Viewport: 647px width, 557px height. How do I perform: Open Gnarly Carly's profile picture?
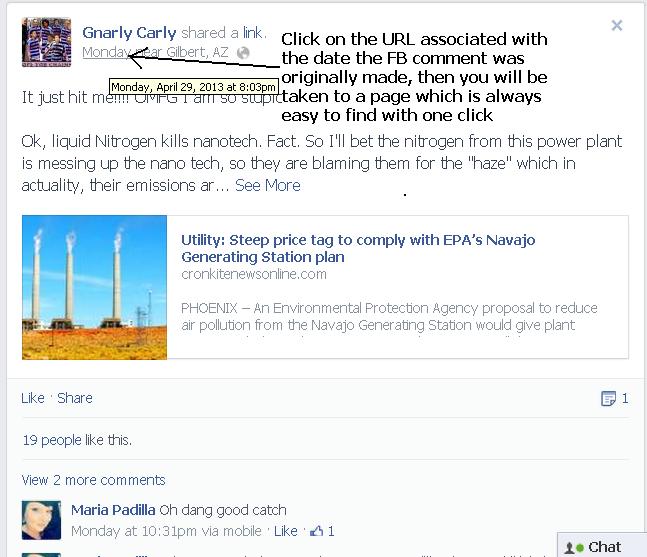(x=47, y=42)
